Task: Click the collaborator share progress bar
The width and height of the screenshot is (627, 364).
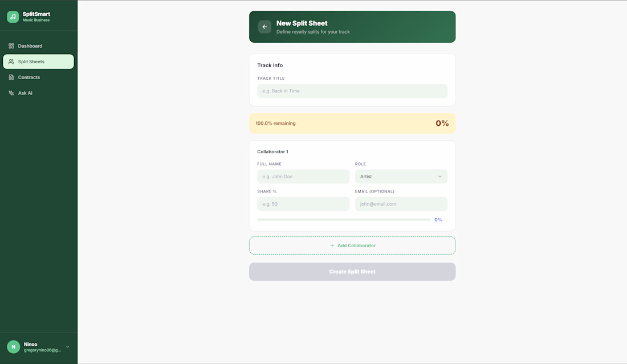Action: pyautogui.click(x=344, y=220)
